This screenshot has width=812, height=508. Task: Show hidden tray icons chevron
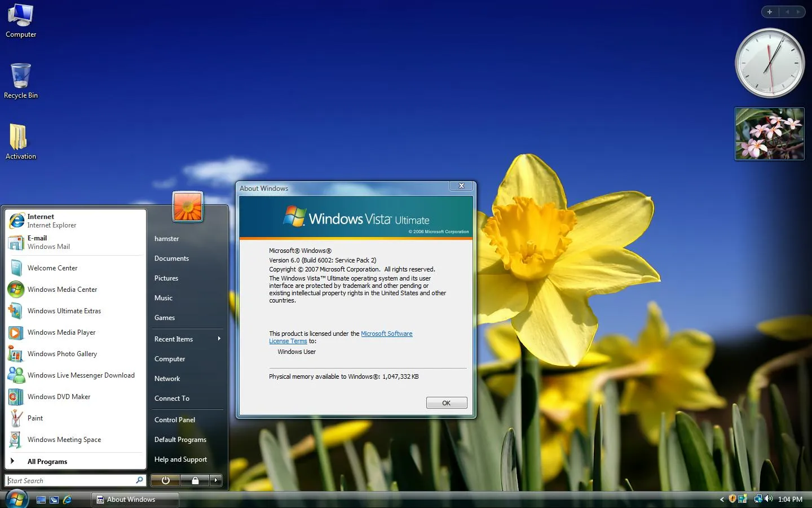(722, 500)
